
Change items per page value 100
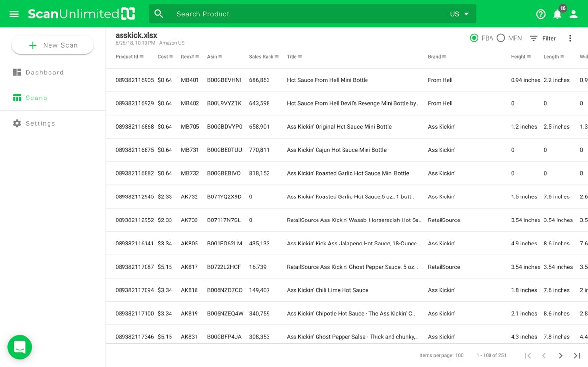click(459, 356)
